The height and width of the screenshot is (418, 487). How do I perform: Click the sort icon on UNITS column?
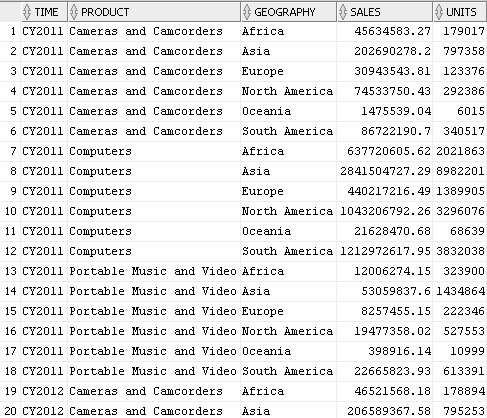[439, 12]
